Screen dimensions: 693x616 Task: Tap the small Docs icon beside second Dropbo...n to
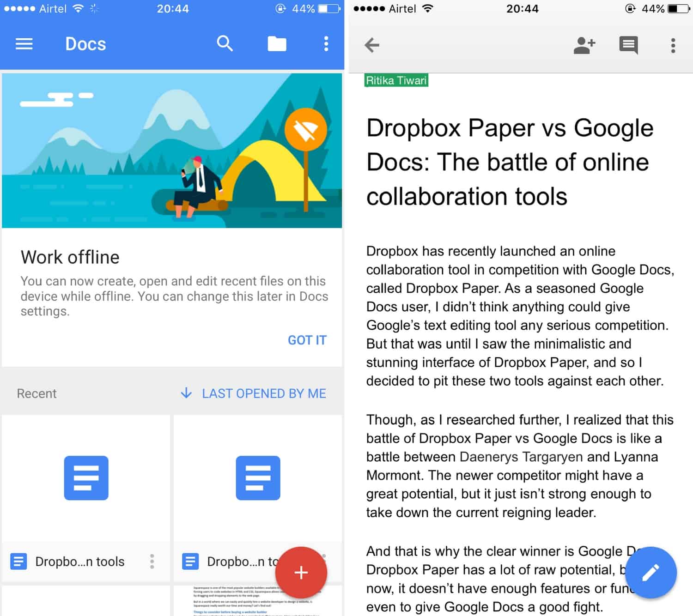tap(190, 562)
